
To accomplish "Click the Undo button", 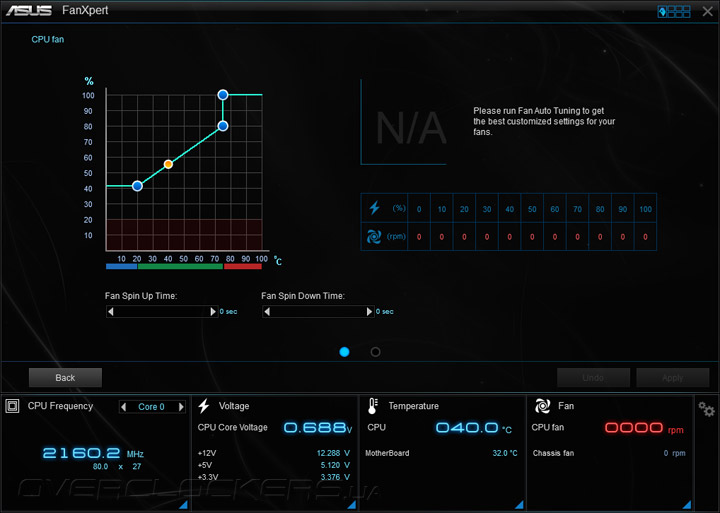I will pos(593,378).
